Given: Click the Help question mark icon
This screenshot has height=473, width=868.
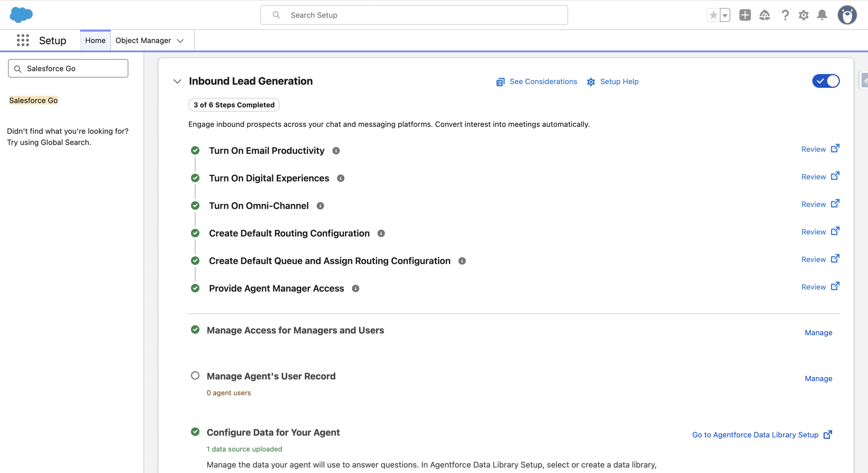Looking at the screenshot, I should coord(785,15).
